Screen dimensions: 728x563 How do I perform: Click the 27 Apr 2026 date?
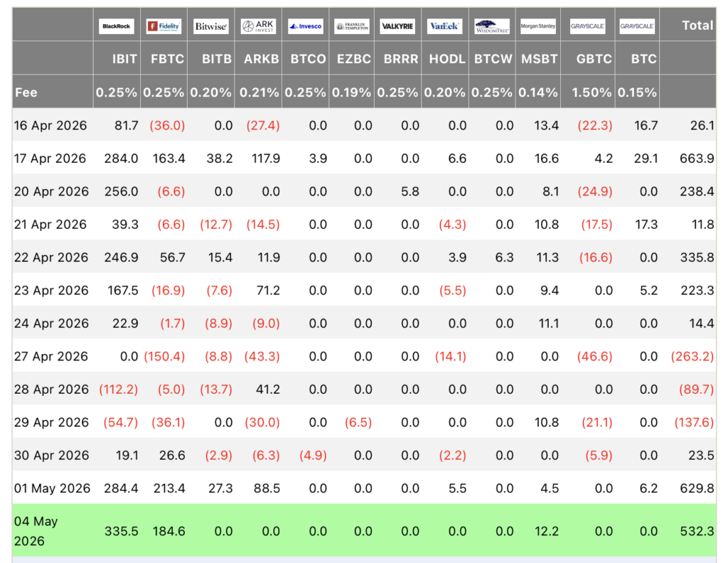click(51, 356)
